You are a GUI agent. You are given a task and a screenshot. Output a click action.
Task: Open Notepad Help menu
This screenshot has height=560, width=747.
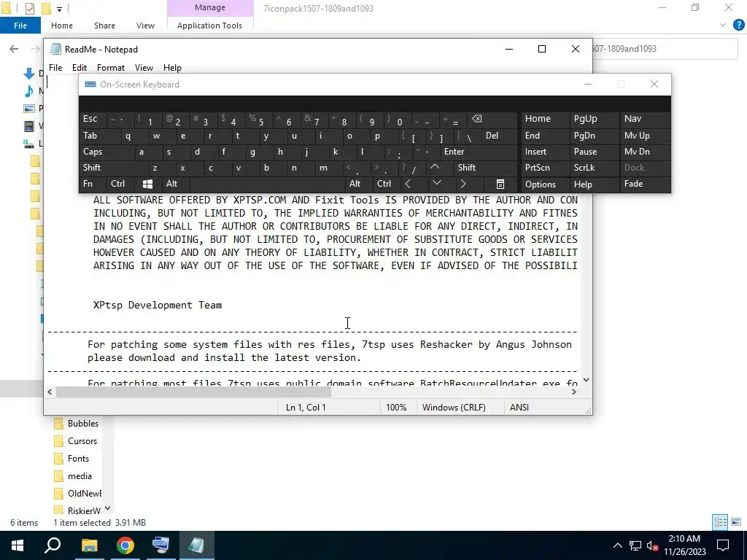pyautogui.click(x=172, y=68)
